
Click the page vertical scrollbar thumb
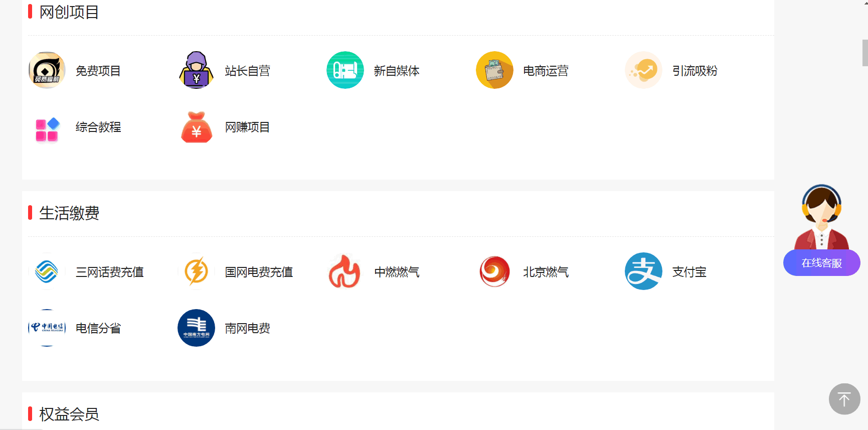(x=864, y=53)
